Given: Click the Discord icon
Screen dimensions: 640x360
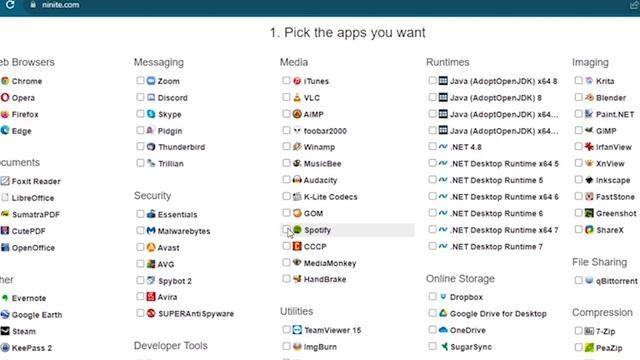Looking at the screenshot, I should tap(151, 98).
